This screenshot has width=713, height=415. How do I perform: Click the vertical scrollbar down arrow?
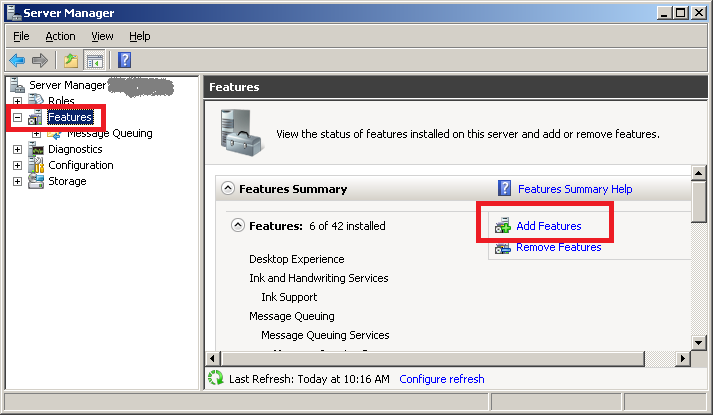click(x=698, y=342)
